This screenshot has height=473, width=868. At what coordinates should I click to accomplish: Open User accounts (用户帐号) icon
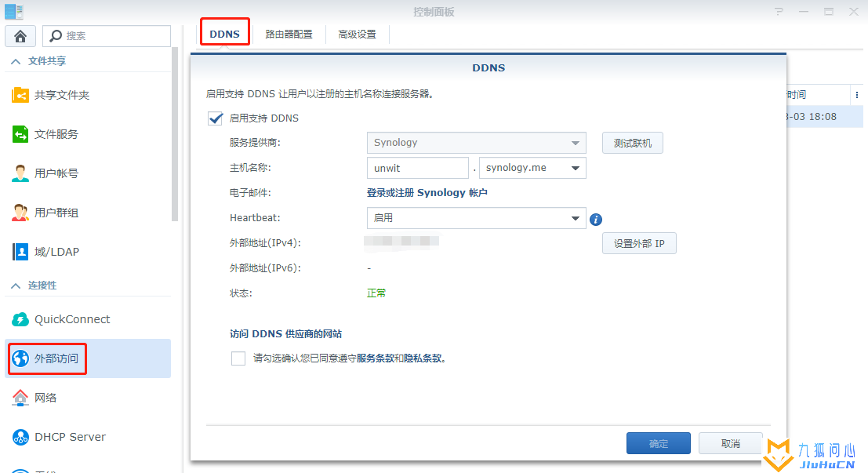coord(20,173)
